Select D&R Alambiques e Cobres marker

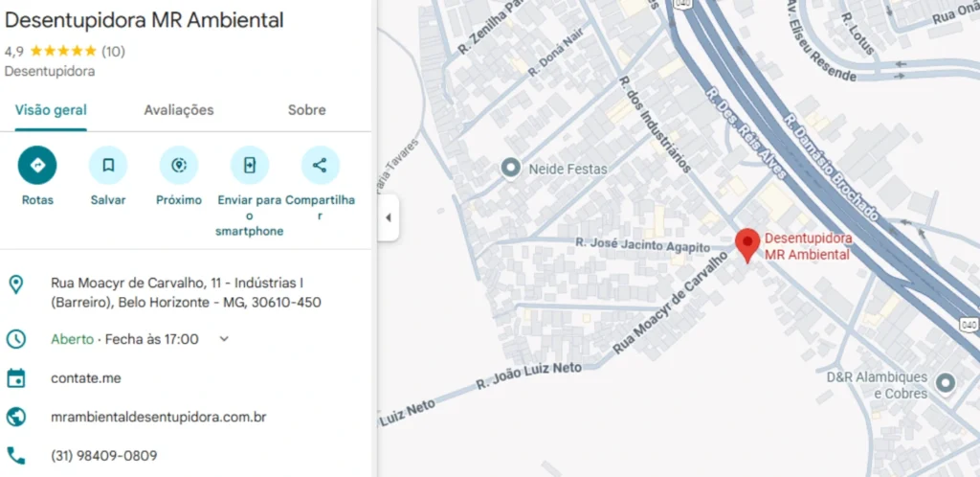pos(946,383)
